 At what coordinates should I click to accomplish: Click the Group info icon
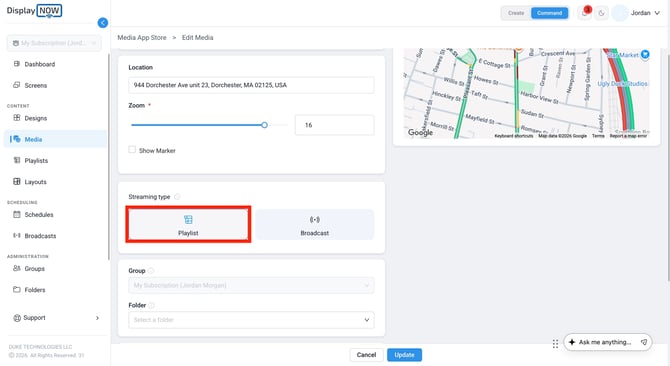[151, 271]
